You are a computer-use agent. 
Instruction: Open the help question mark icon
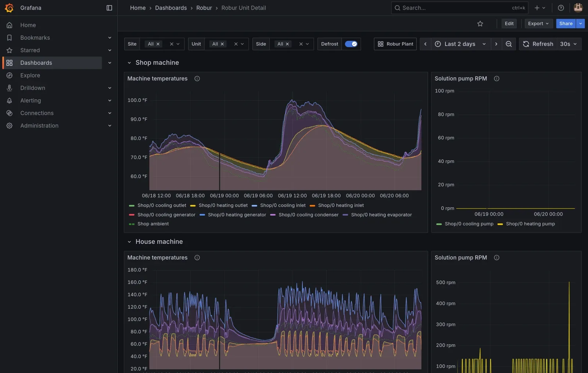click(x=561, y=8)
